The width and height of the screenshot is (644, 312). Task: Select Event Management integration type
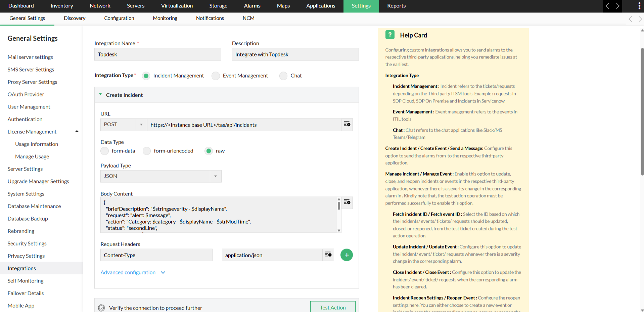(216, 76)
